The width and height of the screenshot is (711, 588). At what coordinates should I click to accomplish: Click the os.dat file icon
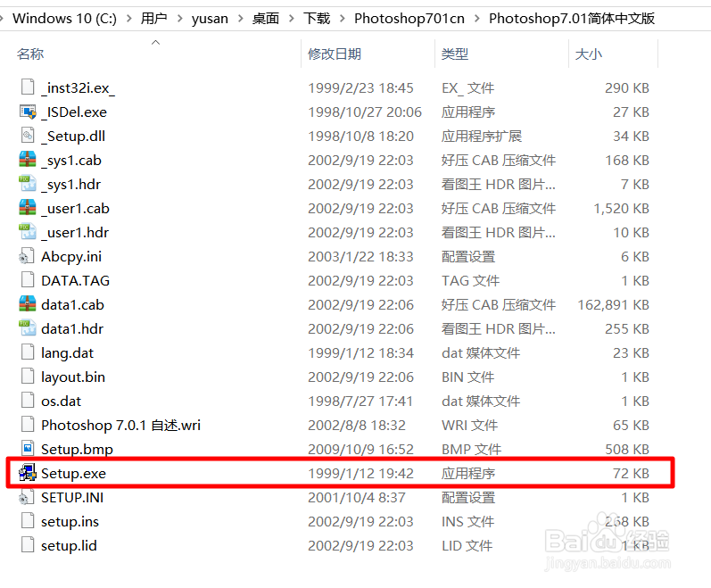[28, 400]
